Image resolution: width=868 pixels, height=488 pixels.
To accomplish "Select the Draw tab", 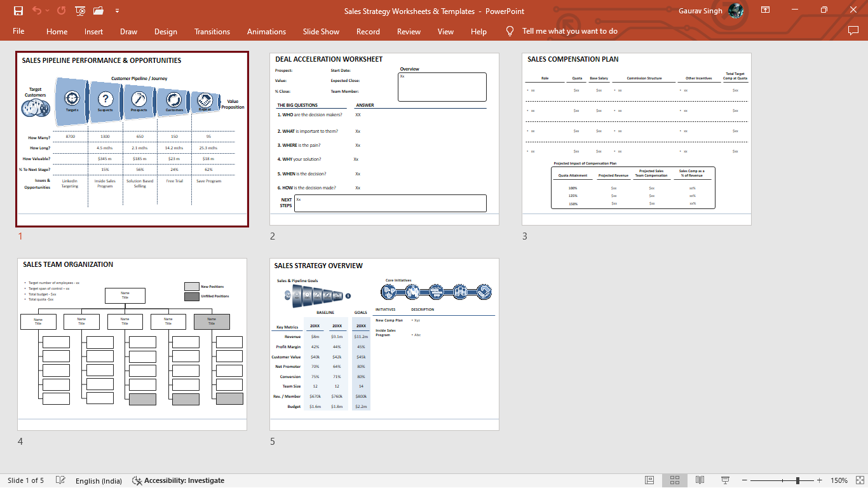I will pyautogui.click(x=128, y=31).
